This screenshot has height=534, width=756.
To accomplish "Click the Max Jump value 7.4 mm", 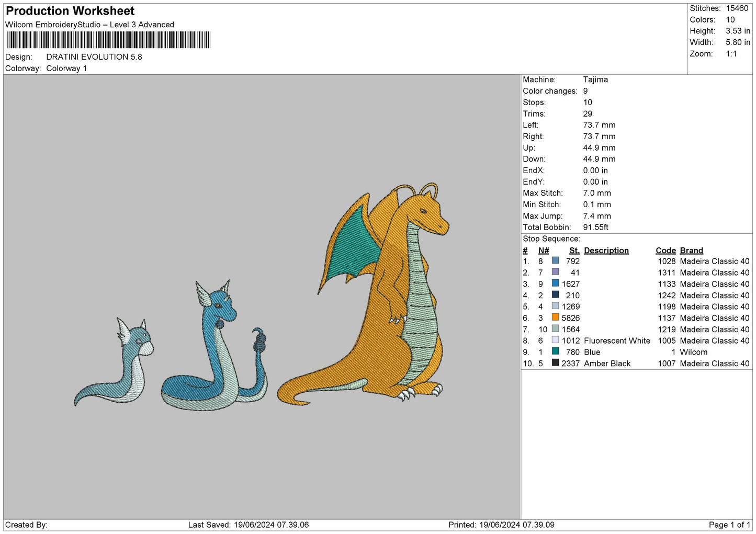I will (597, 216).
